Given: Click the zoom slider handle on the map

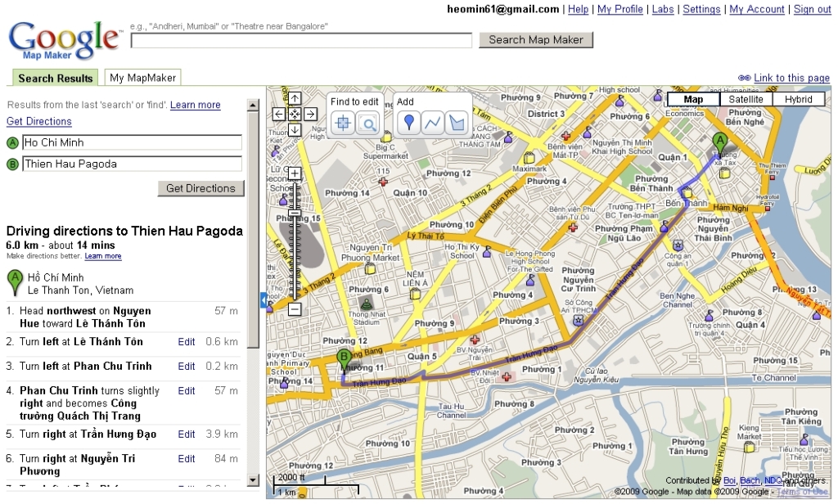Looking at the screenshot, I should click(x=295, y=214).
